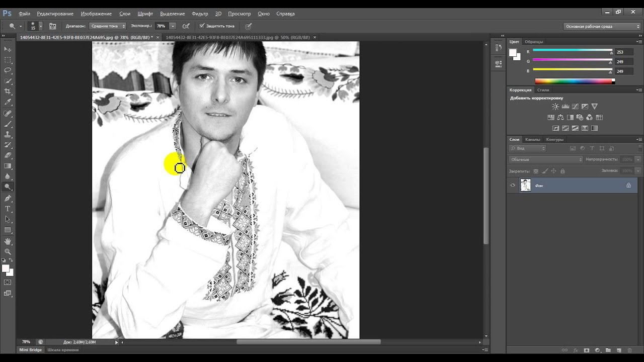Select the Move tool in the toolbox

click(8, 49)
